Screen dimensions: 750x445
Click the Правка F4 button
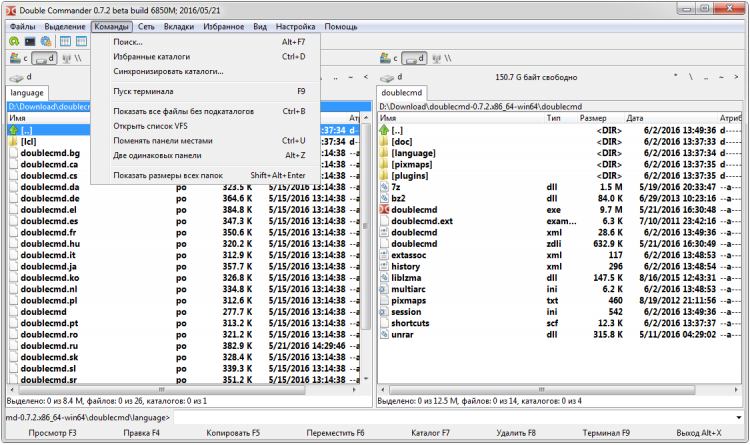click(x=142, y=433)
